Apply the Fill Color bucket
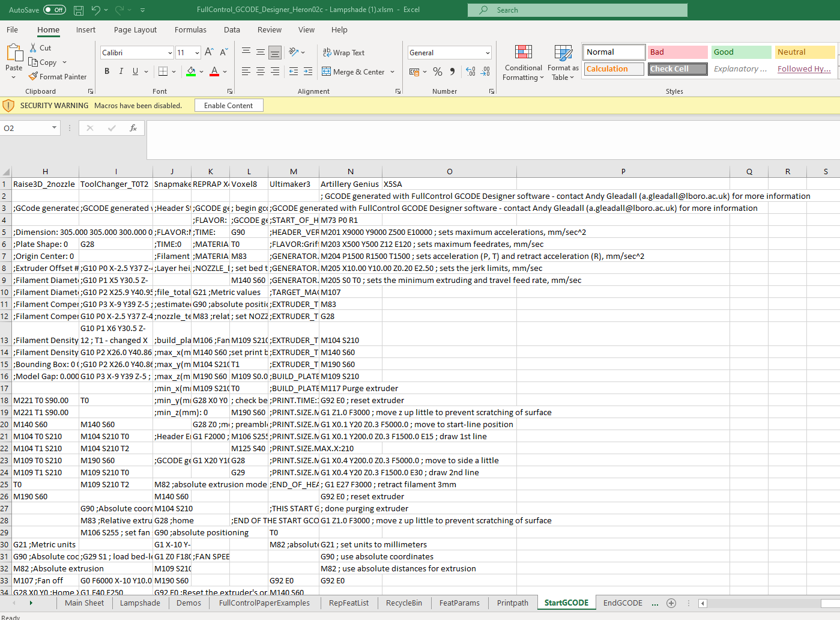The width and height of the screenshot is (840, 620). point(191,71)
